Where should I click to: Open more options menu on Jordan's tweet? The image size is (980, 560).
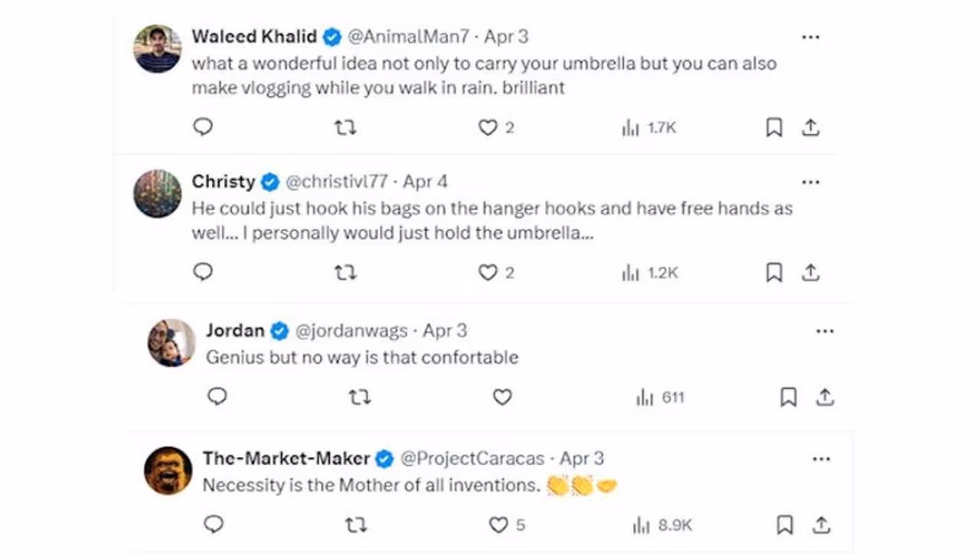[x=825, y=331]
